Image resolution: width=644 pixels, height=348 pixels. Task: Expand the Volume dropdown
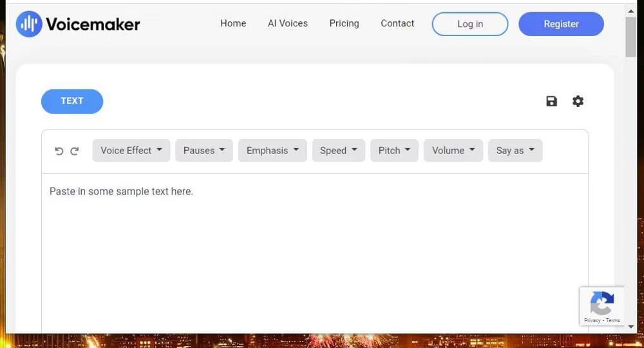pyautogui.click(x=453, y=150)
